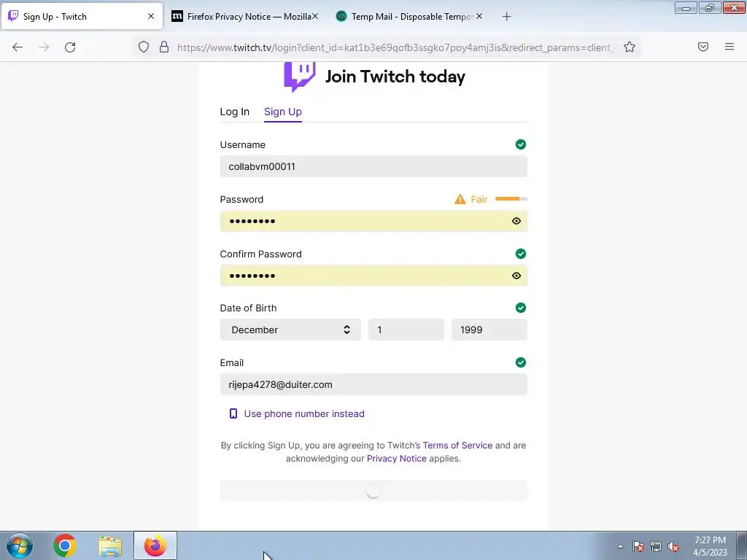Show password in Confirm Password field

[x=516, y=276]
